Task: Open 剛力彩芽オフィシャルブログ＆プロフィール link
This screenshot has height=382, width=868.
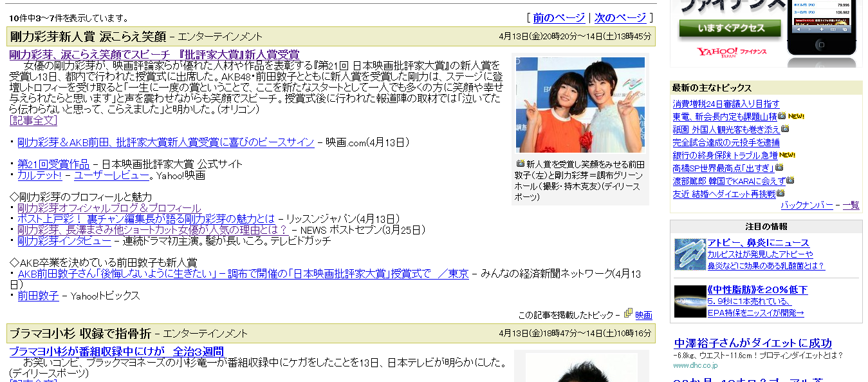Action: point(109,208)
